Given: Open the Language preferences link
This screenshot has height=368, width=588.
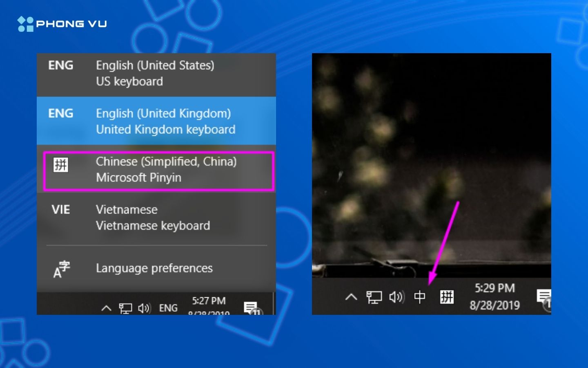Looking at the screenshot, I should click(x=154, y=268).
